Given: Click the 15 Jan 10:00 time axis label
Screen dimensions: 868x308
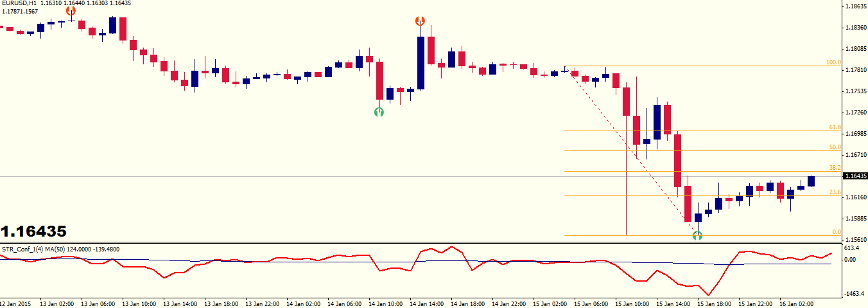Looking at the screenshot, I should coord(630,303).
